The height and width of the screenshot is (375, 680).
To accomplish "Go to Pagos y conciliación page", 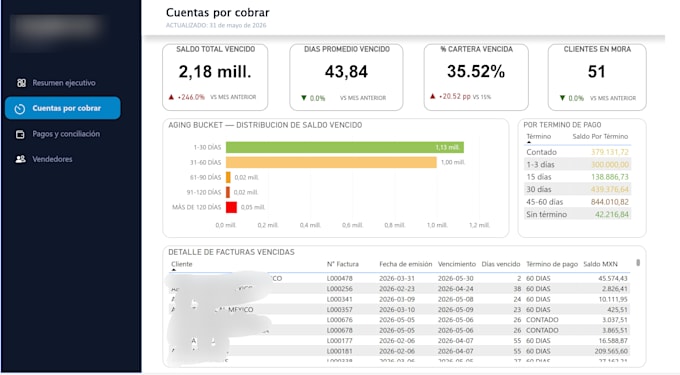I will (x=66, y=134).
